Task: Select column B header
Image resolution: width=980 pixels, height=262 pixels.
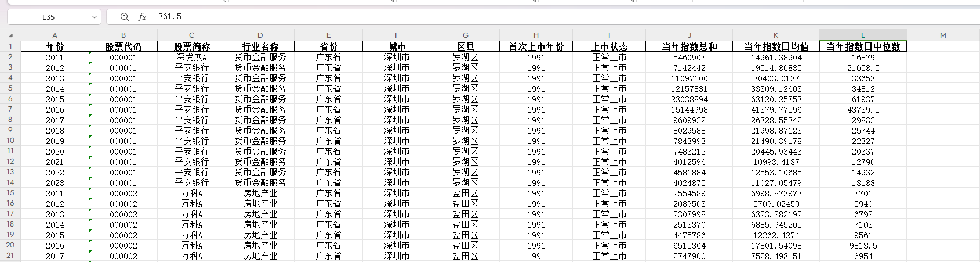Action: (x=124, y=35)
